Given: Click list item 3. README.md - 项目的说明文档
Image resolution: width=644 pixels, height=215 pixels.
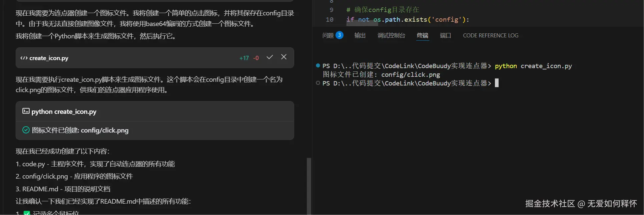Looking at the screenshot, I should 63,189.
